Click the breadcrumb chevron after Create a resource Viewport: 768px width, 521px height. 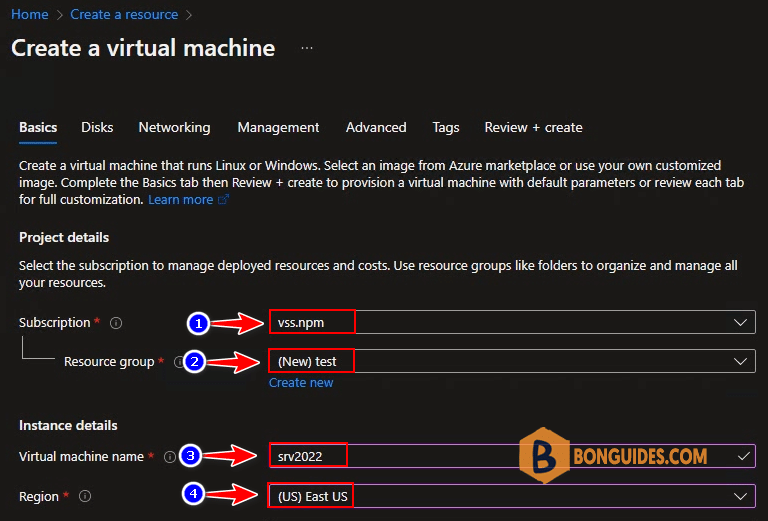[189, 15]
